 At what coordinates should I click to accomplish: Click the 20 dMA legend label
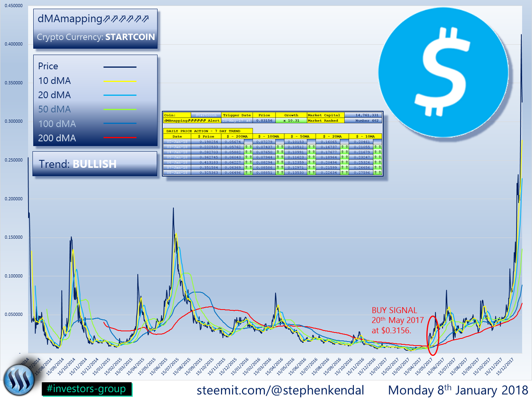(x=55, y=95)
